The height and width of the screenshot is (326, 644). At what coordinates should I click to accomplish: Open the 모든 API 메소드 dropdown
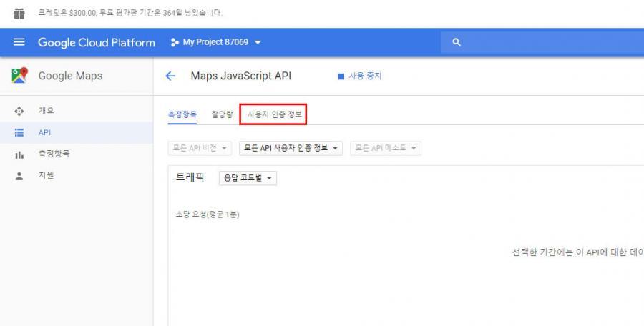(x=385, y=148)
